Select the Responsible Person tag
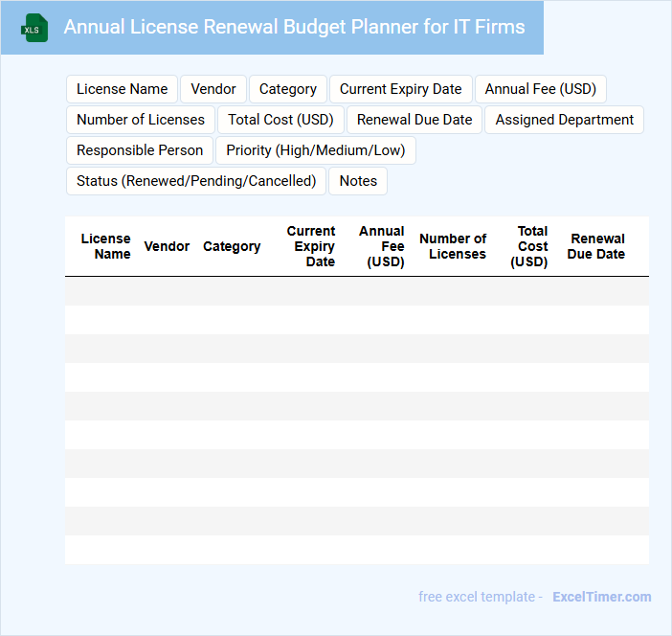This screenshot has width=672, height=636. click(140, 150)
